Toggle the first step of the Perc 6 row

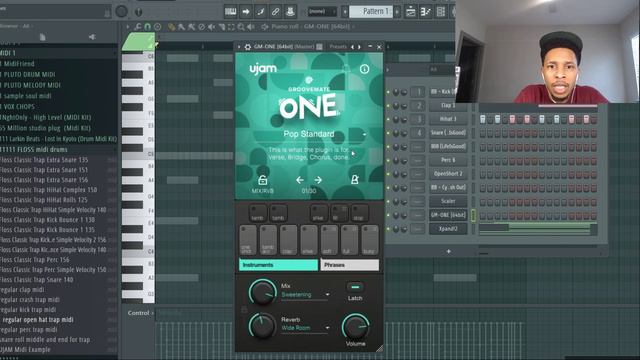coord(483,160)
